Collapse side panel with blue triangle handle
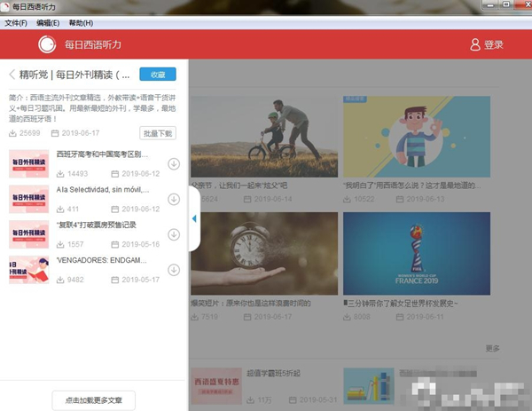This screenshot has width=532, height=411. [194, 218]
